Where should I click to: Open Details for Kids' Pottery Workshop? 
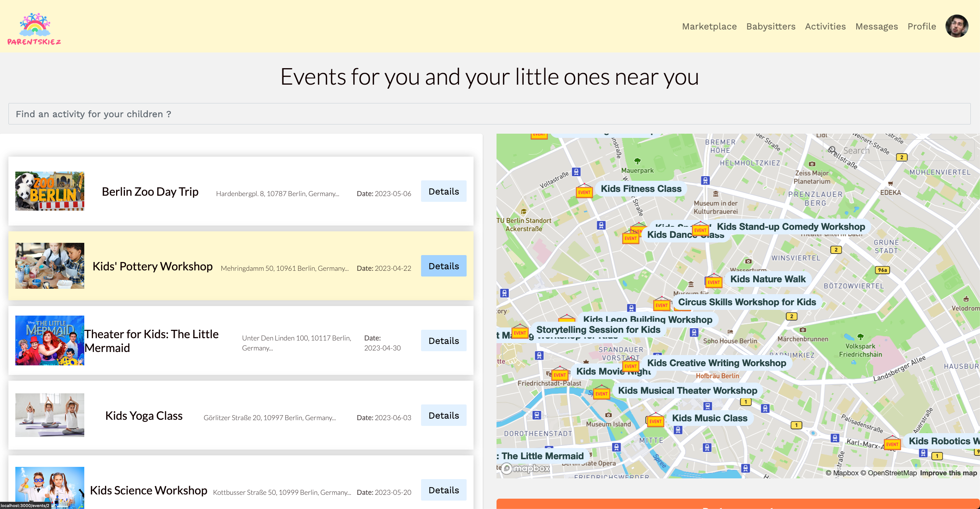[444, 266]
